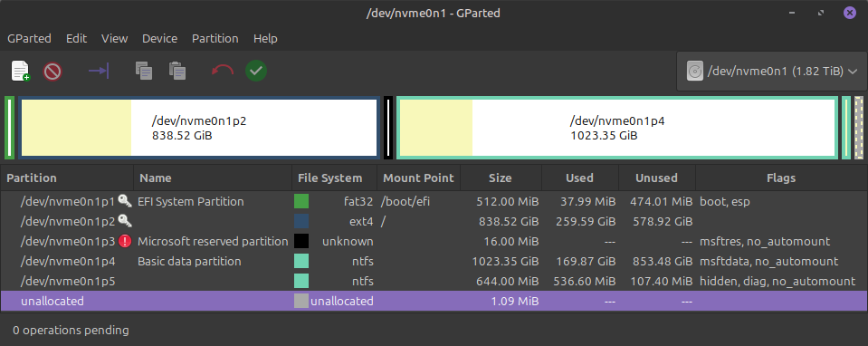This screenshot has height=346, width=868.
Task: Open the View menu
Action: (x=115, y=39)
